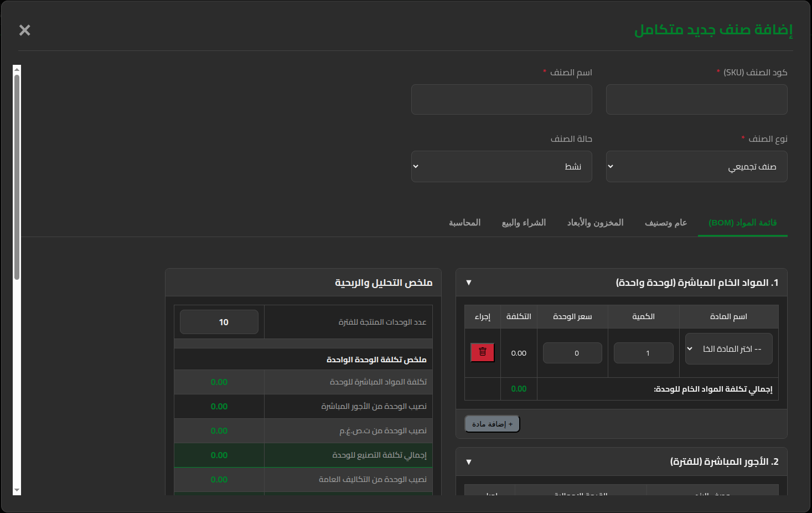
Task: Collapse the direct raw materials section
Action: [x=469, y=283]
